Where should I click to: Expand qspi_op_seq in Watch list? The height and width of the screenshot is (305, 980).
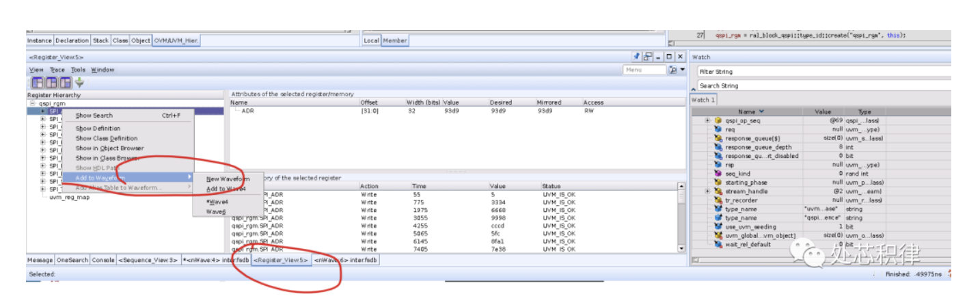tap(707, 120)
